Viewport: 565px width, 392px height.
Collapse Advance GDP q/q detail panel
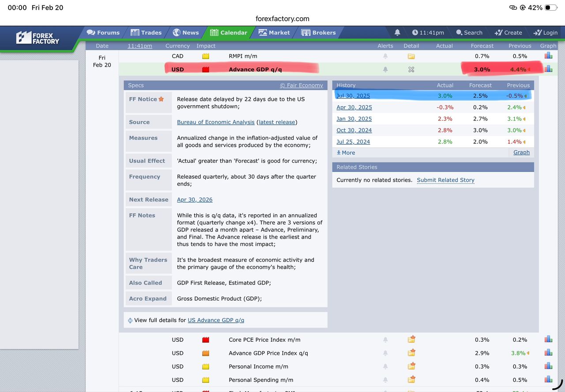click(411, 70)
